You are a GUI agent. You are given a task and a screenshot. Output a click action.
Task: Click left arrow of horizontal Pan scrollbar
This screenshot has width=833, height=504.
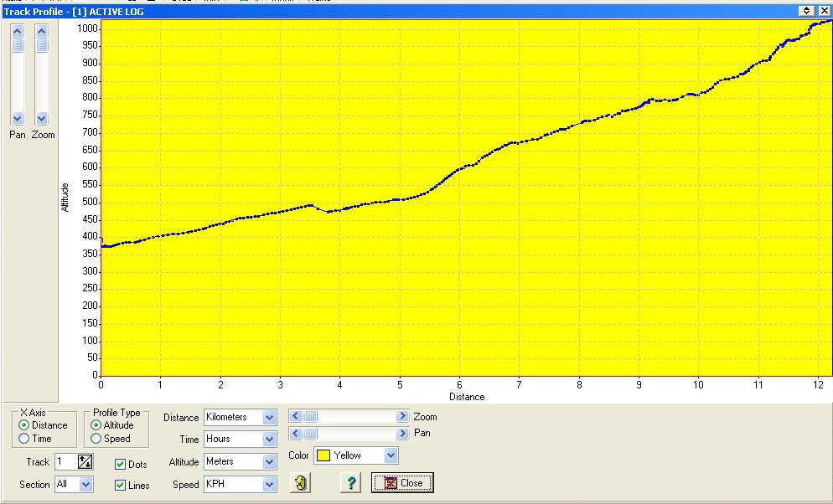point(296,434)
